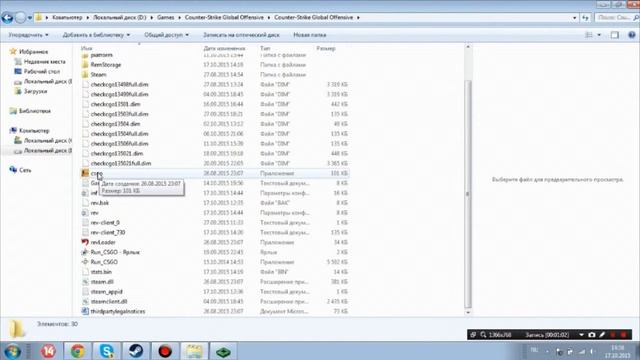Open the recent locations dropdown beside Forward

[29, 18]
